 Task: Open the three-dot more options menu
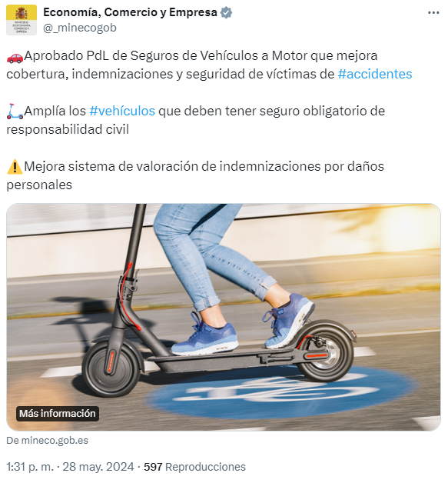433,12
